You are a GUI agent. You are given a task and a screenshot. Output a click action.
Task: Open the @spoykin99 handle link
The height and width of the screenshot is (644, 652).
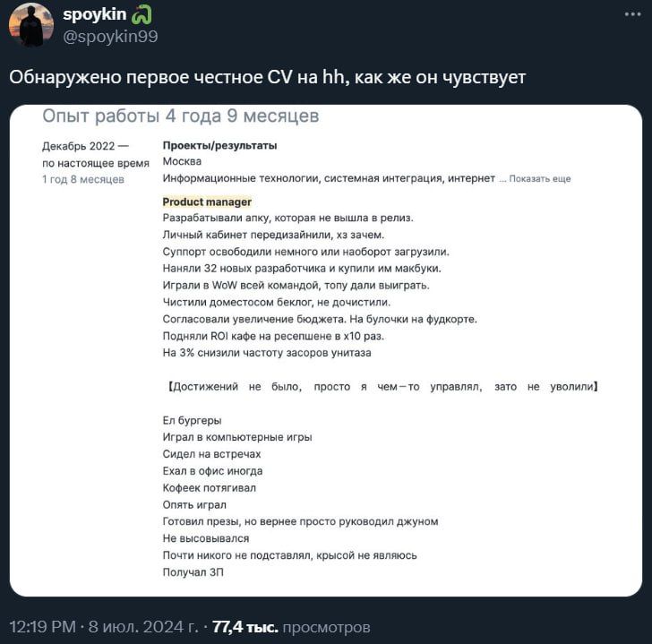110,37
